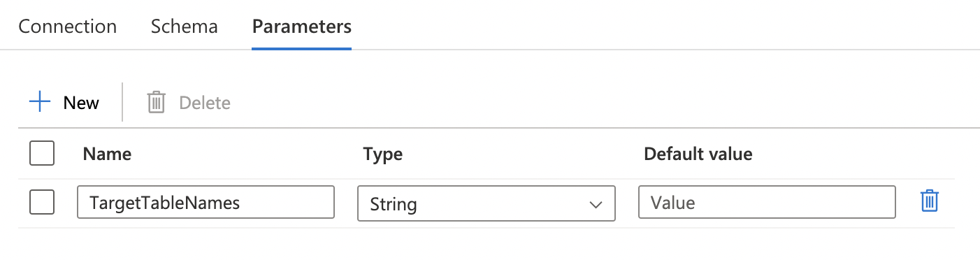Click into the Default value input box
The width and height of the screenshot is (980, 260).
click(x=767, y=203)
